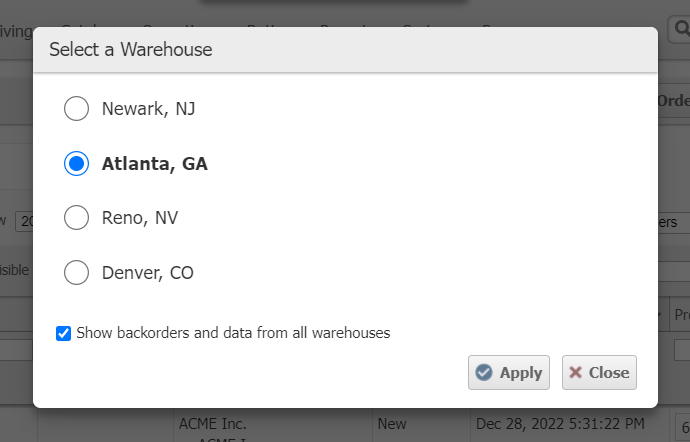Choose the Atlanta, GA radio circle

click(x=77, y=164)
